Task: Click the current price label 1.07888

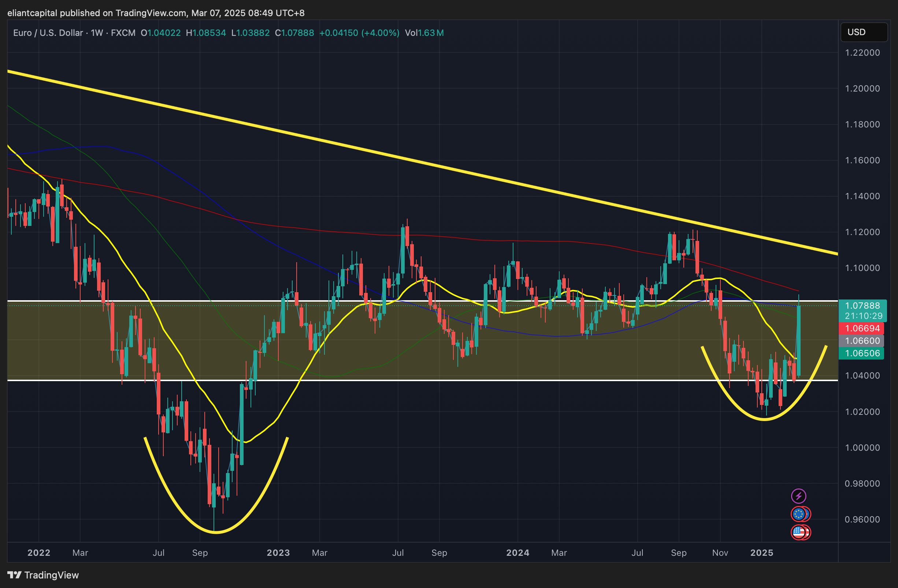Action: point(862,306)
